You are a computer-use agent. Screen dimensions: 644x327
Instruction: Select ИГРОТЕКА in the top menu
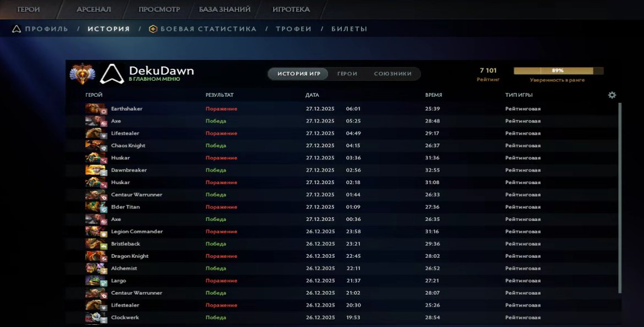coord(290,9)
